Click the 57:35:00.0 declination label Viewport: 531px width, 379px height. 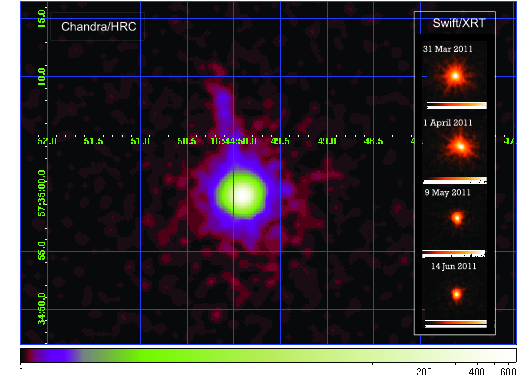[x=41, y=193]
